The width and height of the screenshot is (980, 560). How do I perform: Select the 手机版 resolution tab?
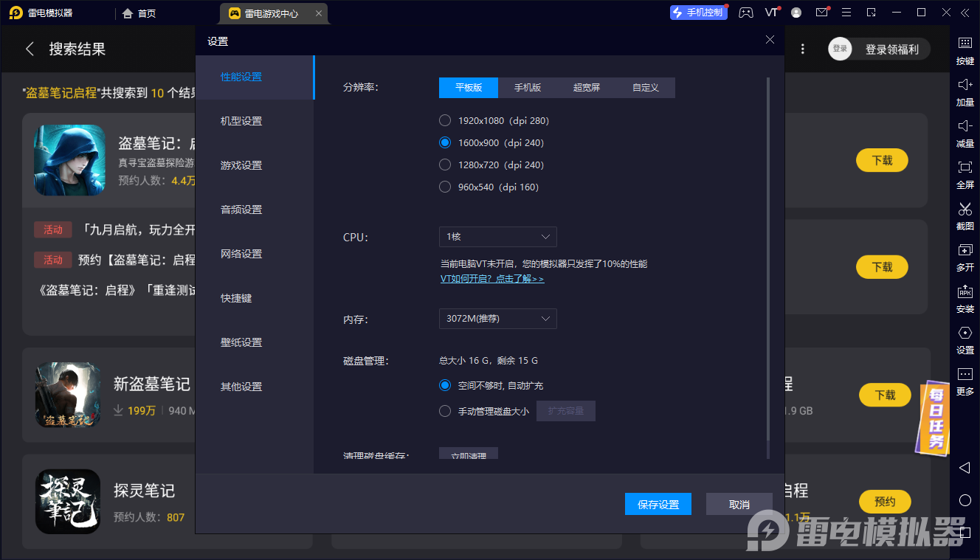point(528,87)
